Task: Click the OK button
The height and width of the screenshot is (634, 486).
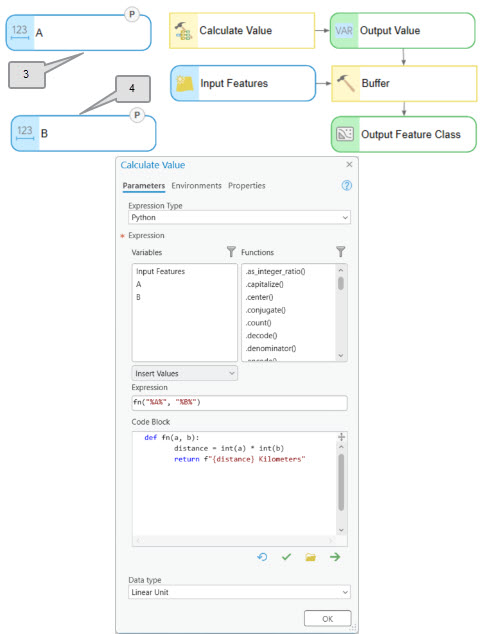Action: click(328, 619)
